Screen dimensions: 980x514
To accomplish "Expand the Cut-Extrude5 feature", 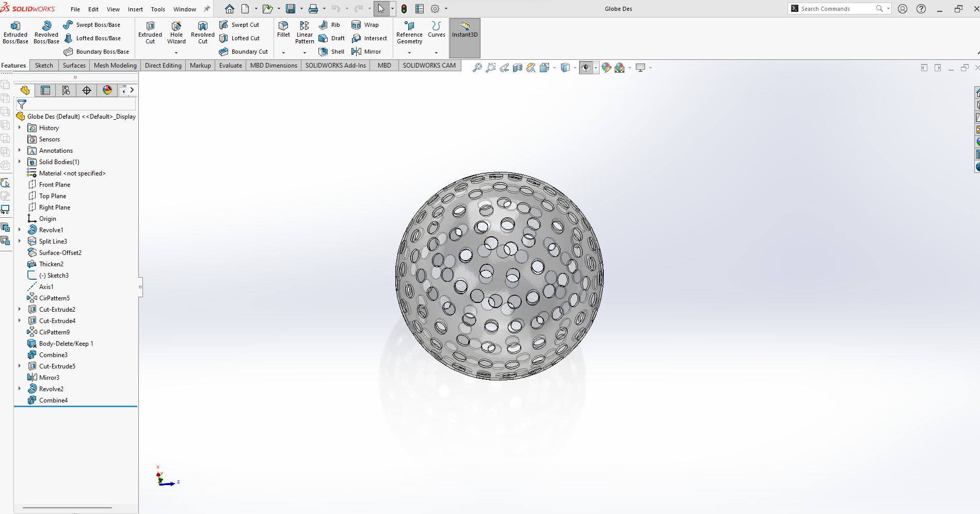I will point(20,366).
